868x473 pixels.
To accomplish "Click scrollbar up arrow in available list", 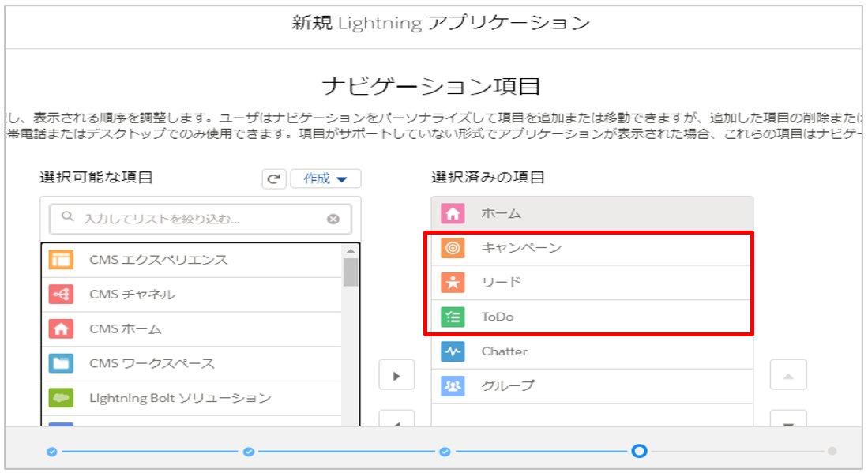I will click(x=351, y=250).
